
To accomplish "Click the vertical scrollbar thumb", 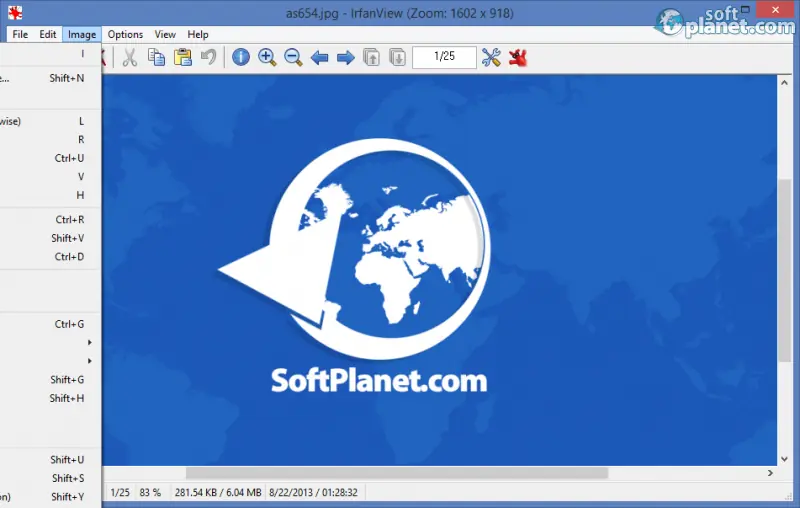I will pos(785,271).
